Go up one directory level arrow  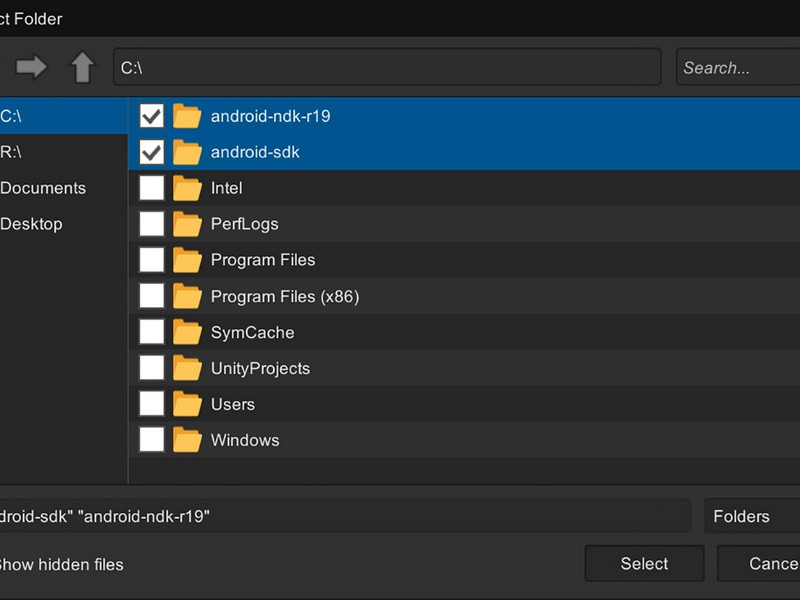(x=82, y=67)
